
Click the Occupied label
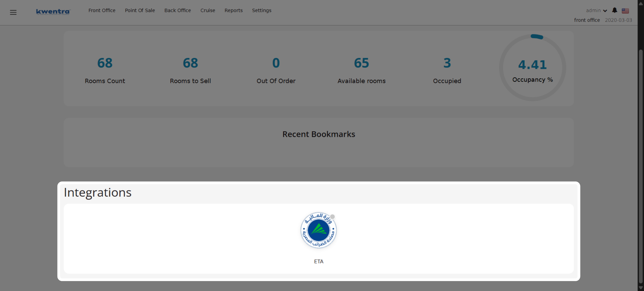447,81
